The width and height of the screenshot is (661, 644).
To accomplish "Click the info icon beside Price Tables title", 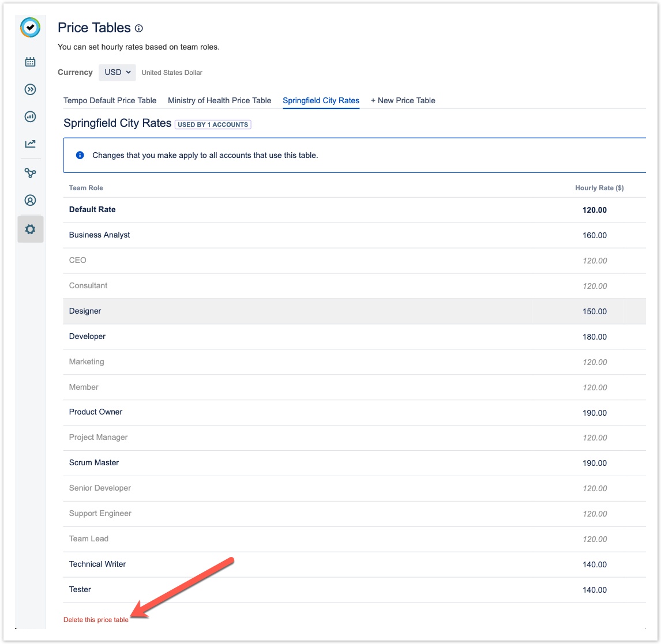I will click(138, 28).
